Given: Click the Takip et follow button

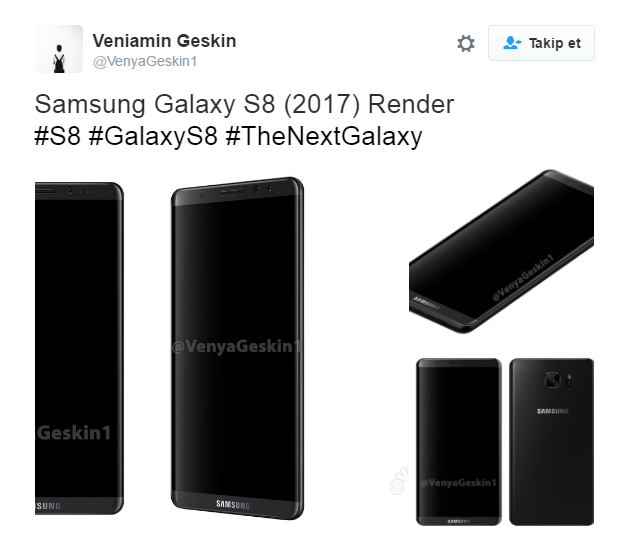Looking at the screenshot, I should (x=541, y=43).
